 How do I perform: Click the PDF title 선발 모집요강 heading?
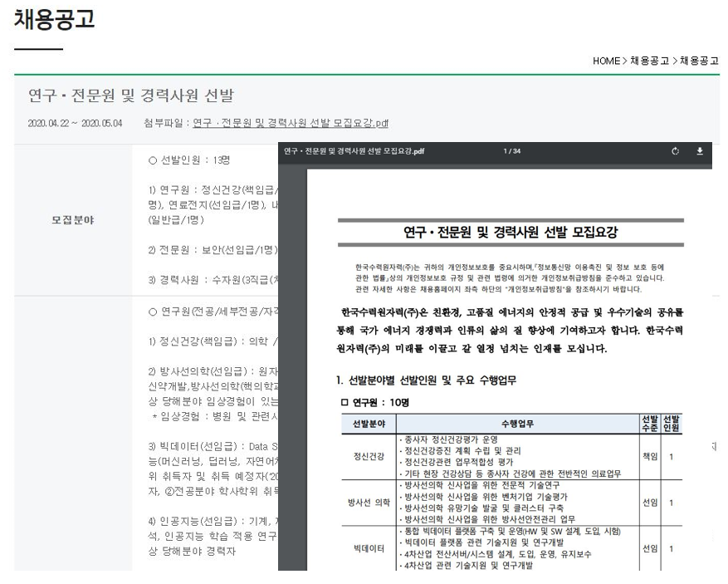[511, 232]
